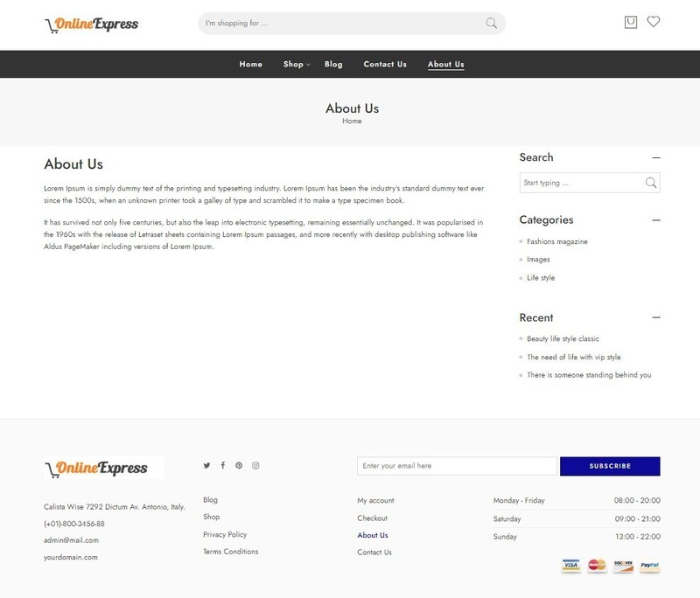Open the wishlist heart icon
Image resolution: width=700 pixels, height=598 pixels.
[x=653, y=21]
